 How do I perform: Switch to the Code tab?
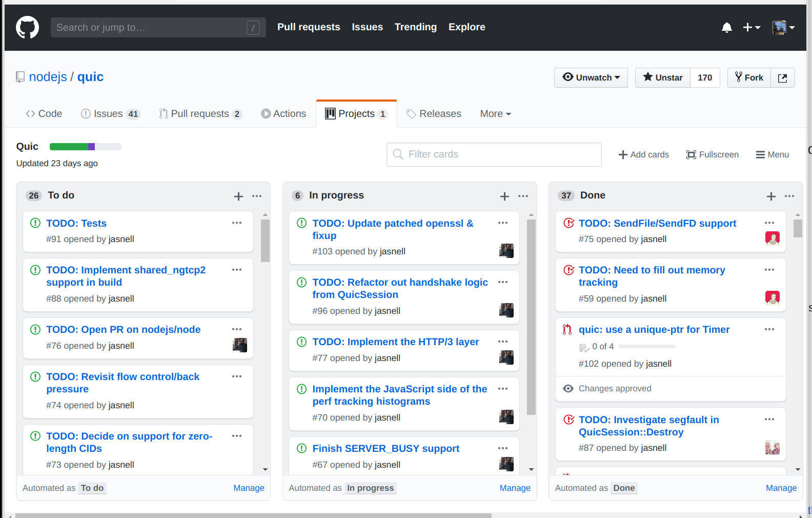tap(44, 114)
